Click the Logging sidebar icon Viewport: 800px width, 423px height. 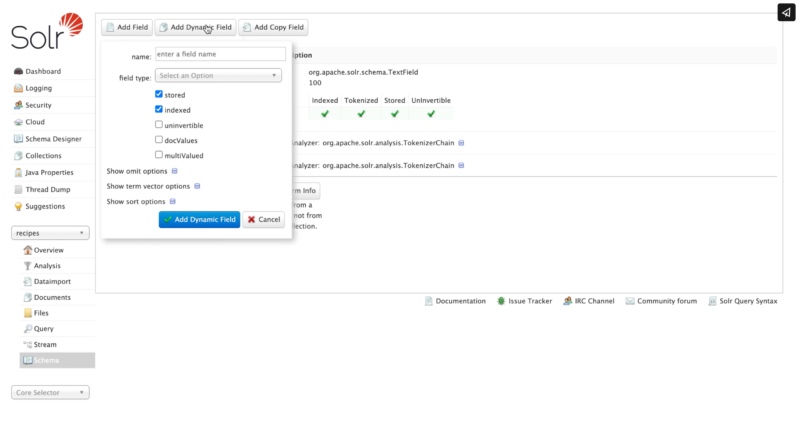(x=18, y=88)
